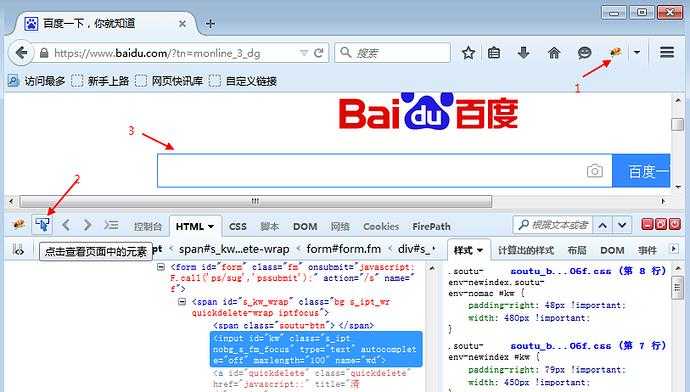Image resolution: width=690 pixels, height=392 pixels.
Task: Activate the inspect element pointer tool
Action: pos(42,225)
